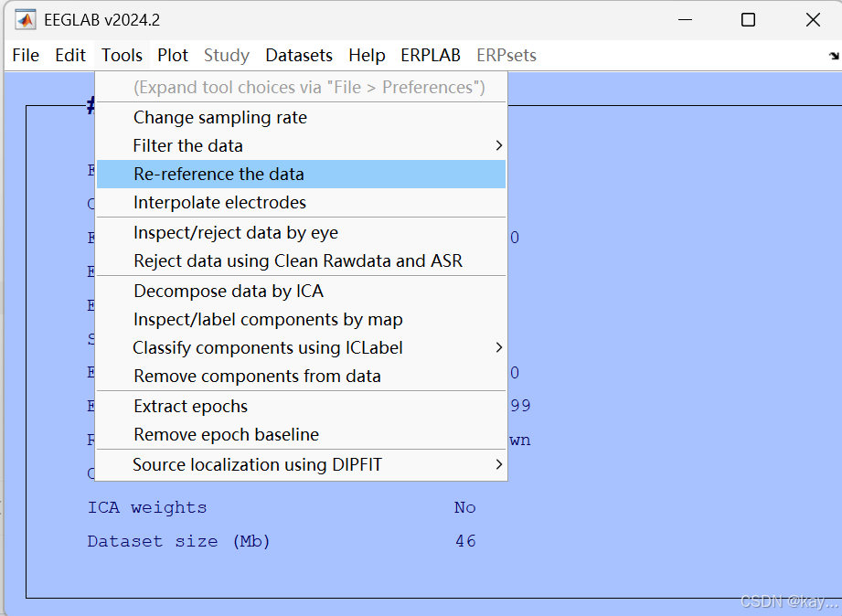This screenshot has height=616, width=842.
Task: Open the File menu
Action: tap(25, 55)
